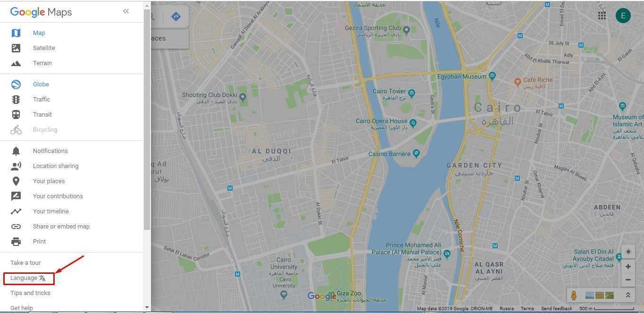Expand the imagery strip chevron

coord(628,296)
